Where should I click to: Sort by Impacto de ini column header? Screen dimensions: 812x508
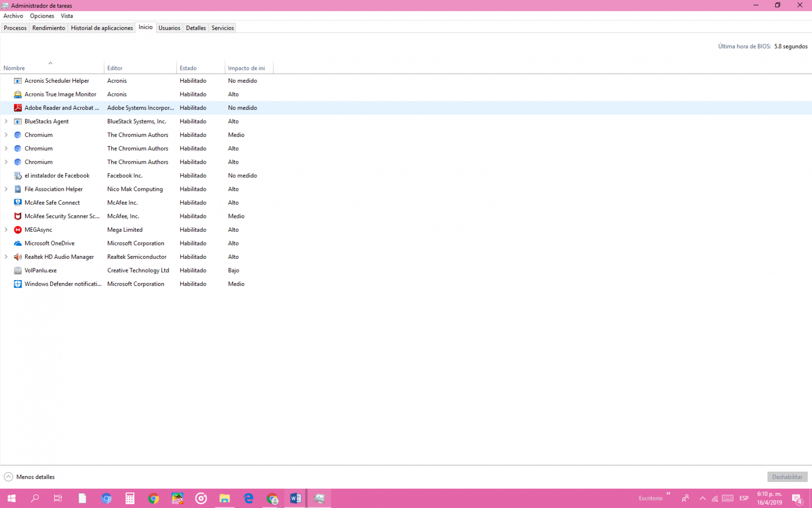249,68
